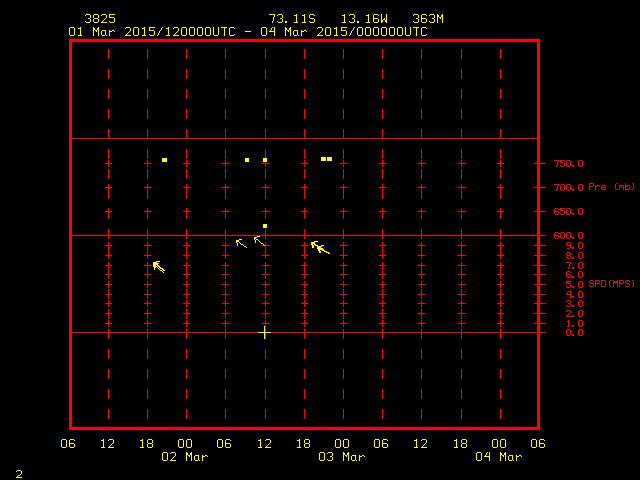Click the lone yellow square near 620 mb

265,226
